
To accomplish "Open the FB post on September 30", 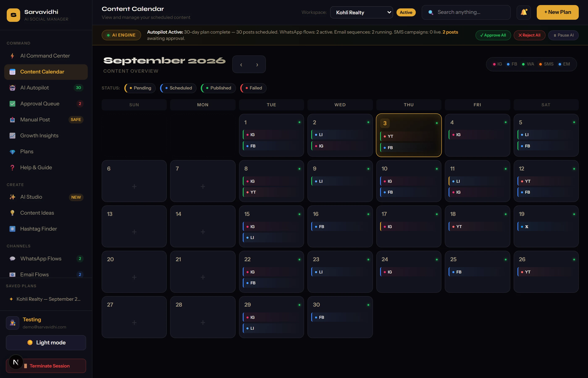I will click(x=340, y=317).
